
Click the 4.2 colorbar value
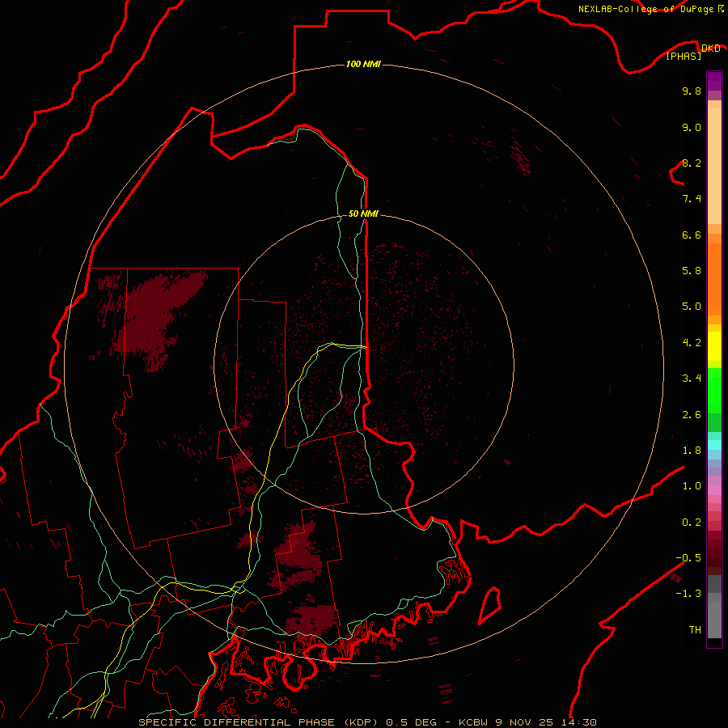692,343
